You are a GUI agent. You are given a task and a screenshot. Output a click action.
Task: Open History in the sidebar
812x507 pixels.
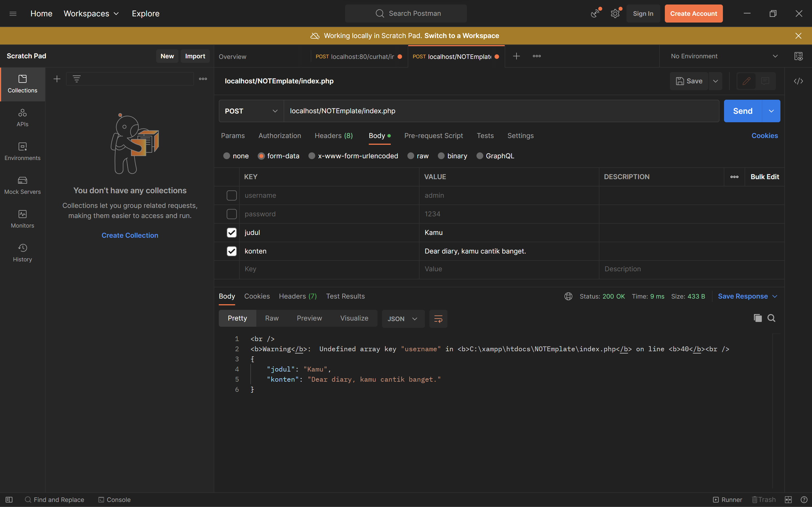point(23,253)
